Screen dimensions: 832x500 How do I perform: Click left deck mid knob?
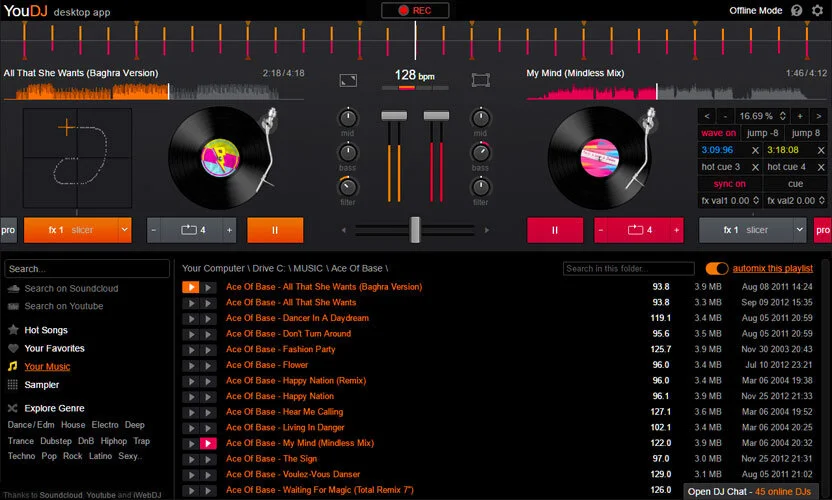(348, 118)
